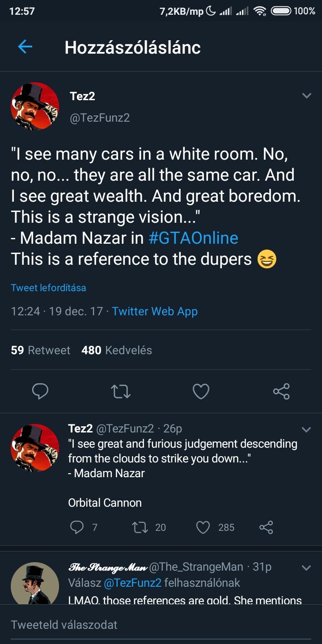Like the Orbital Cannon tweet
Viewport: 322px width, 644px height.
(203, 528)
